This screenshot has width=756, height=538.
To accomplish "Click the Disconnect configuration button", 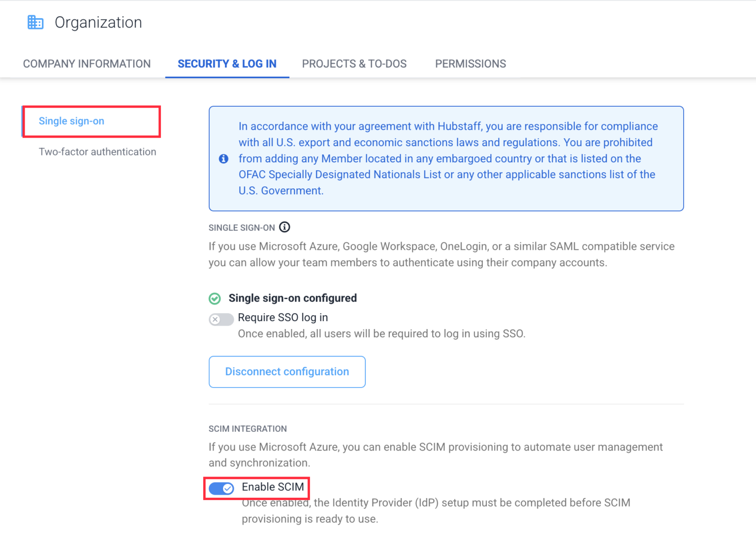I will pos(287,372).
